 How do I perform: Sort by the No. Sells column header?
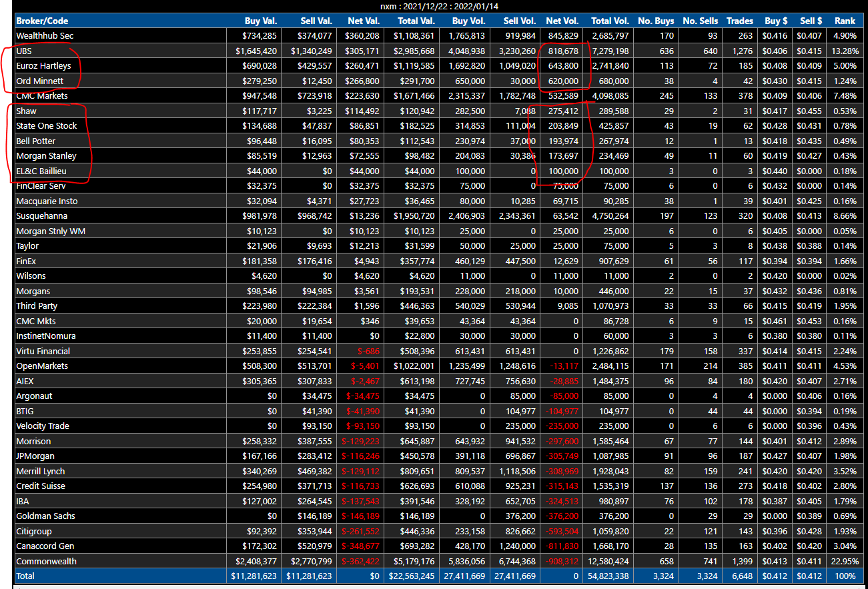[701, 21]
